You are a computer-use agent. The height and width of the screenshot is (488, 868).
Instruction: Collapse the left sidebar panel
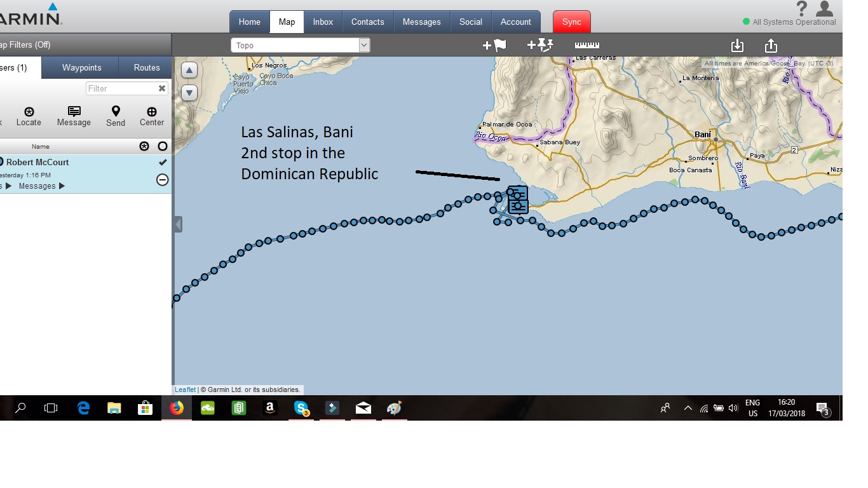coord(177,224)
